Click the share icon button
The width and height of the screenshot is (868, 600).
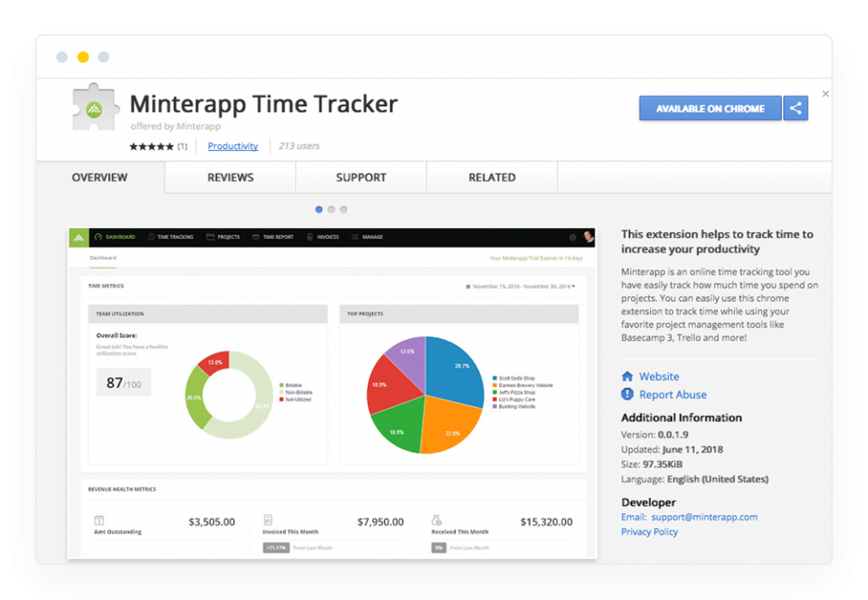click(795, 108)
